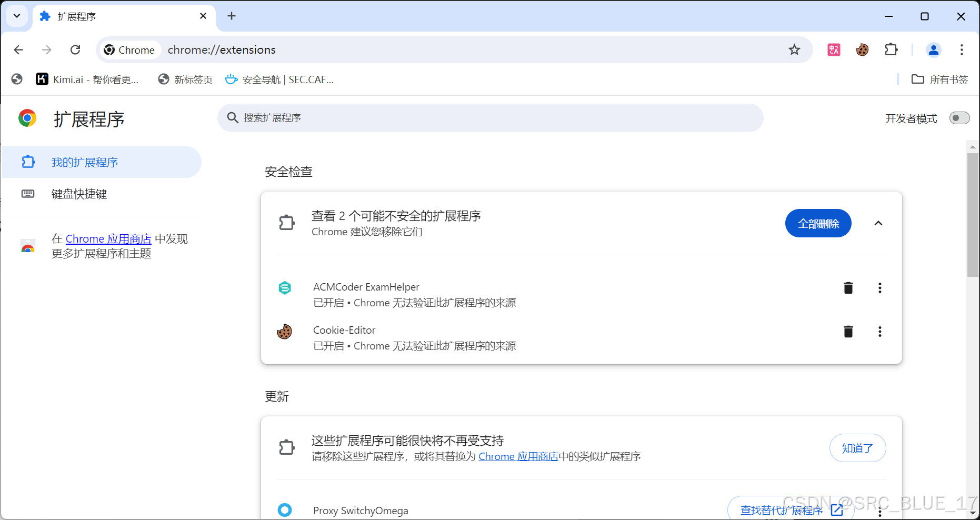
Task: Click the puzzle-piece icon in 更新 card
Action: tap(287, 447)
